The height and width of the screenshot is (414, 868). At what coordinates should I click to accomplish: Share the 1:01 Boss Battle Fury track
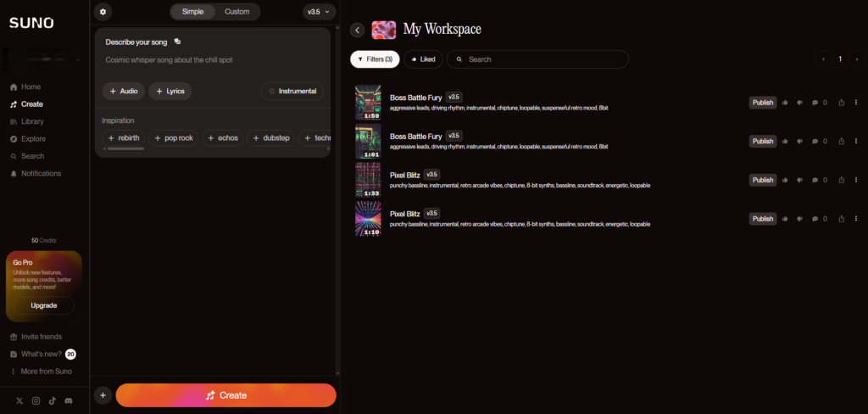842,142
